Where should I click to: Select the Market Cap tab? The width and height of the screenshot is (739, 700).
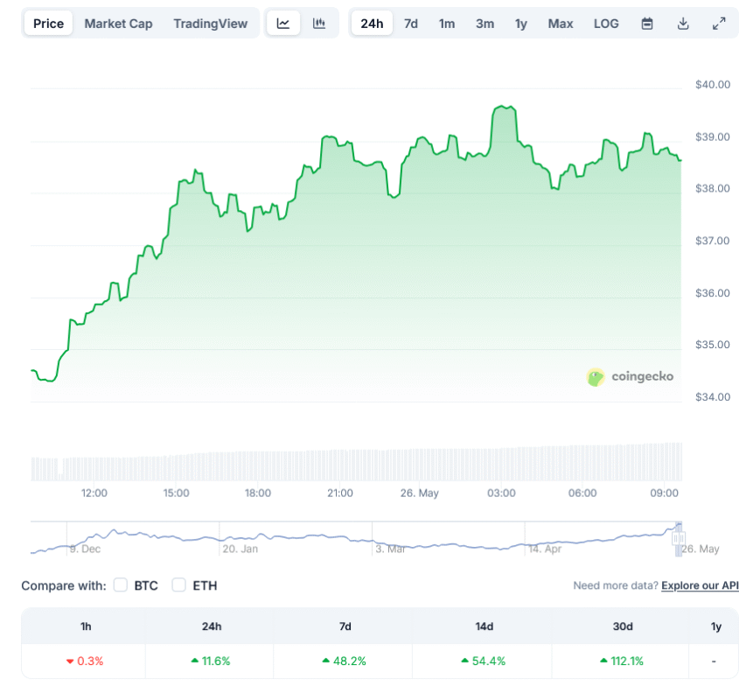point(118,24)
